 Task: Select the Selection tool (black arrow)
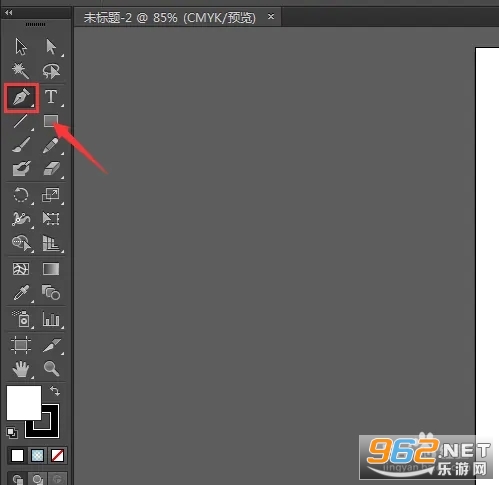(21, 47)
